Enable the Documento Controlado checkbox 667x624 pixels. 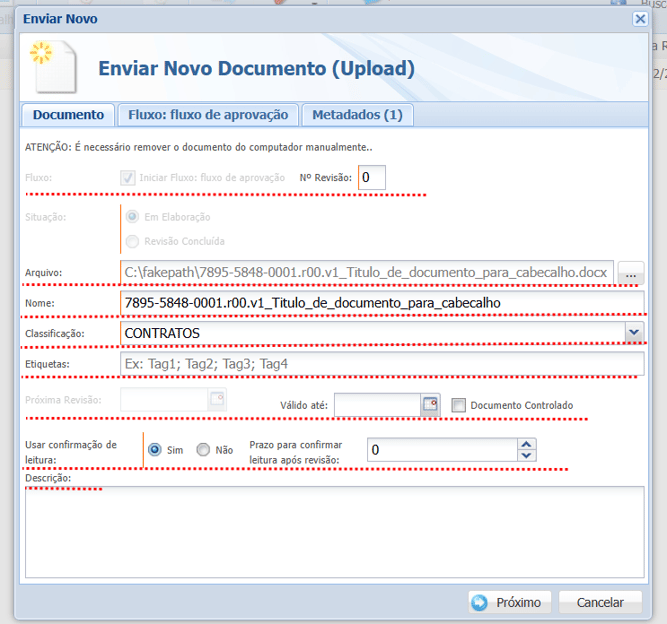(459, 405)
